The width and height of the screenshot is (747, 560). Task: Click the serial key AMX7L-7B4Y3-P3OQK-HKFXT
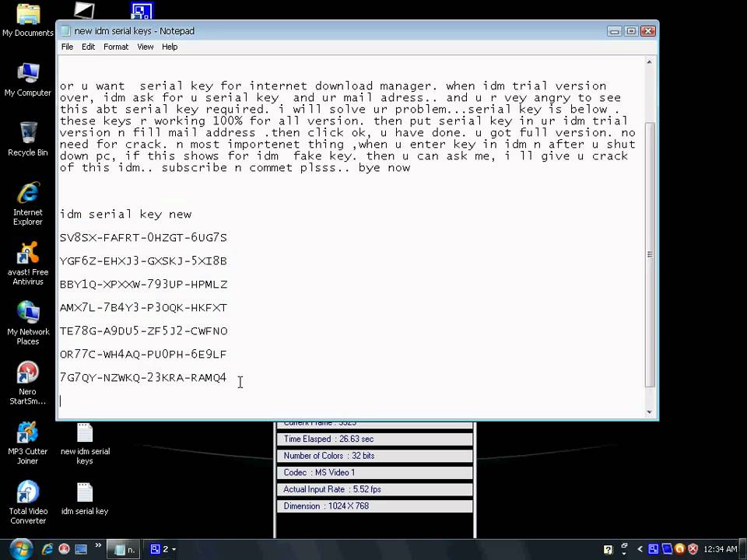143,308
